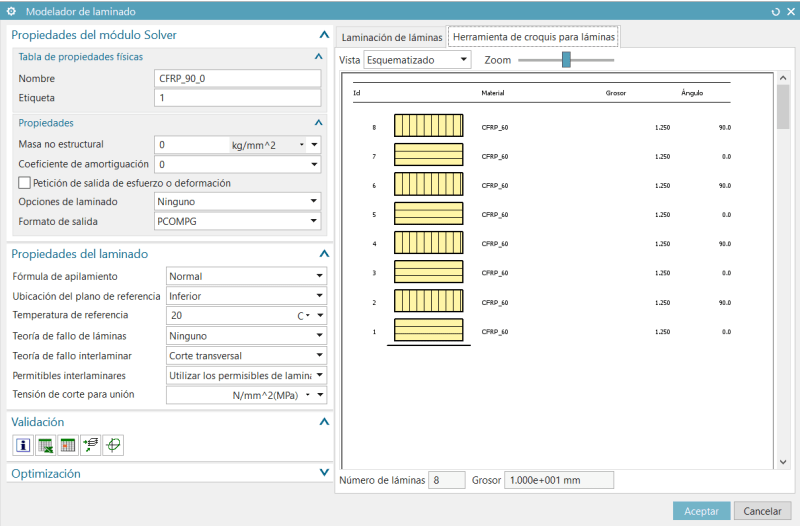Image resolution: width=800 pixels, height=526 pixels.
Task: Open Ubicación del plano de referencia dropdown
Action: click(319, 295)
